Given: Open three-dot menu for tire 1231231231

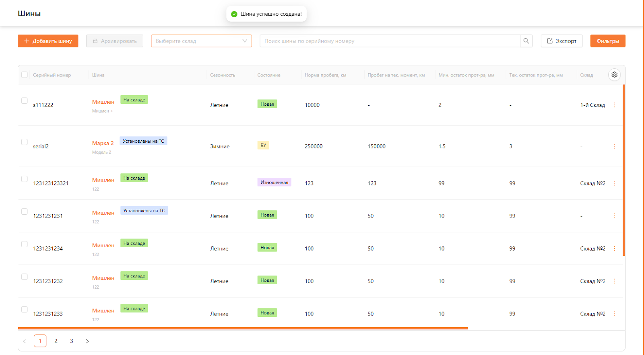Looking at the screenshot, I should tap(614, 216).
